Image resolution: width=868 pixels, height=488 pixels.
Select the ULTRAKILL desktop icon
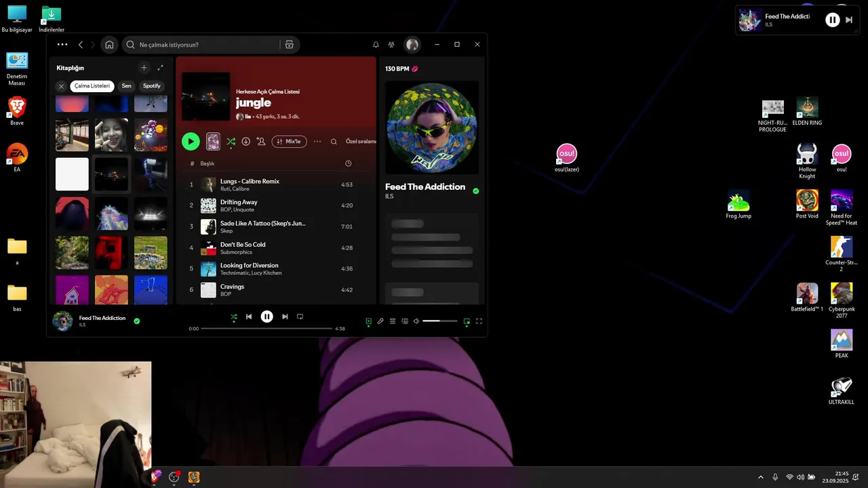tap(842, 391)
